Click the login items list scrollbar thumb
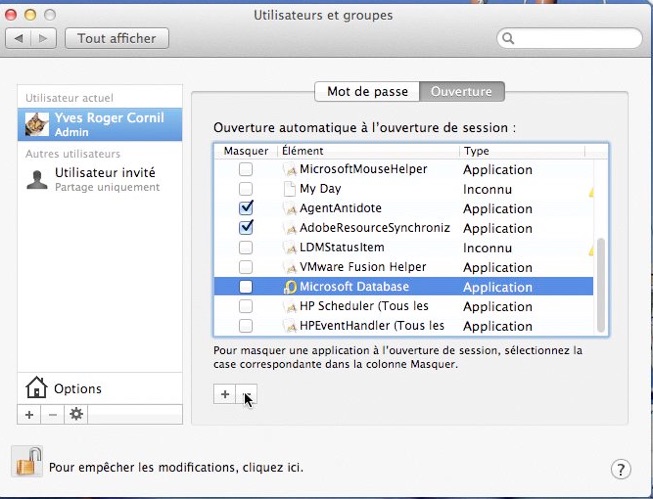The width and height of the screenshot is (653, 499). tap(601, 285)
